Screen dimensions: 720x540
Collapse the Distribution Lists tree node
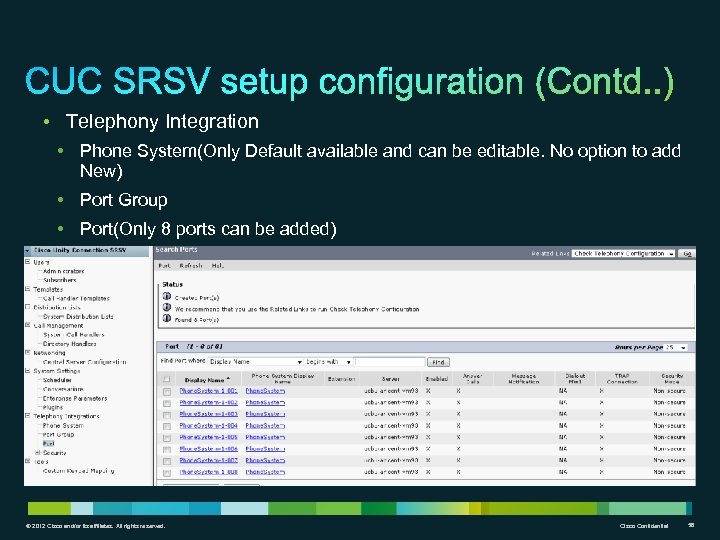(28, 307)
